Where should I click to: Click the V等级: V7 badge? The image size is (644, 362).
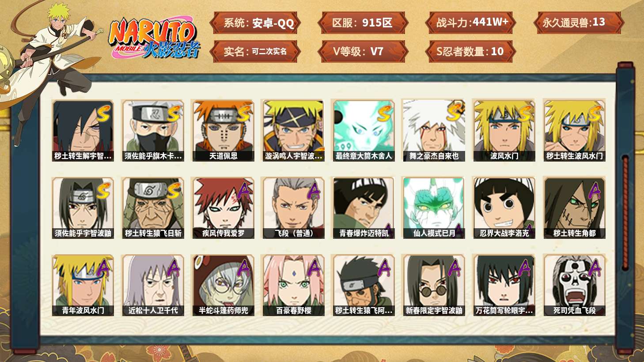(363, 52)
